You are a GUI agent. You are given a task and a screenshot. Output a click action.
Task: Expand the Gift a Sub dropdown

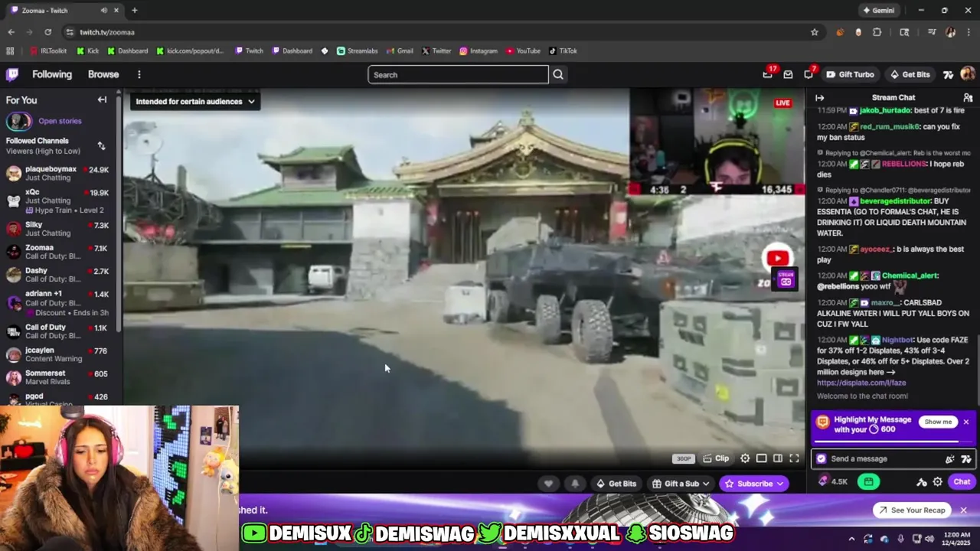coord(681,483)
